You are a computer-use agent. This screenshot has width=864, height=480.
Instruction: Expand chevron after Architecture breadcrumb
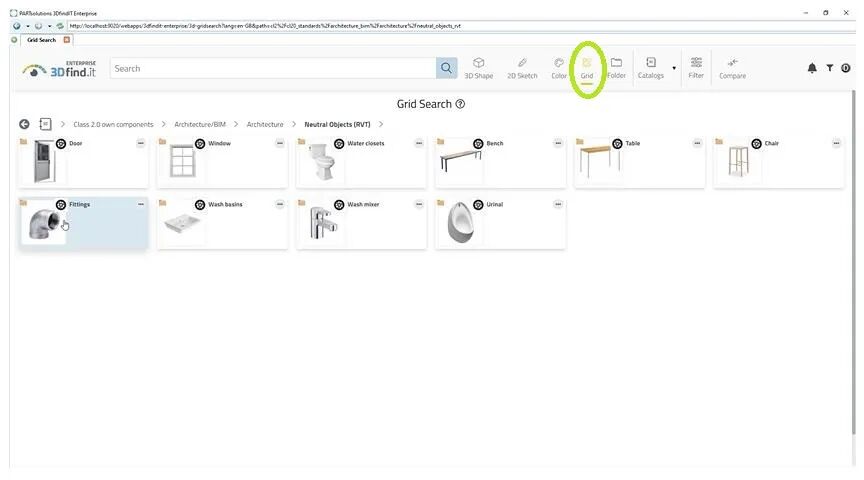coord(294,124)
